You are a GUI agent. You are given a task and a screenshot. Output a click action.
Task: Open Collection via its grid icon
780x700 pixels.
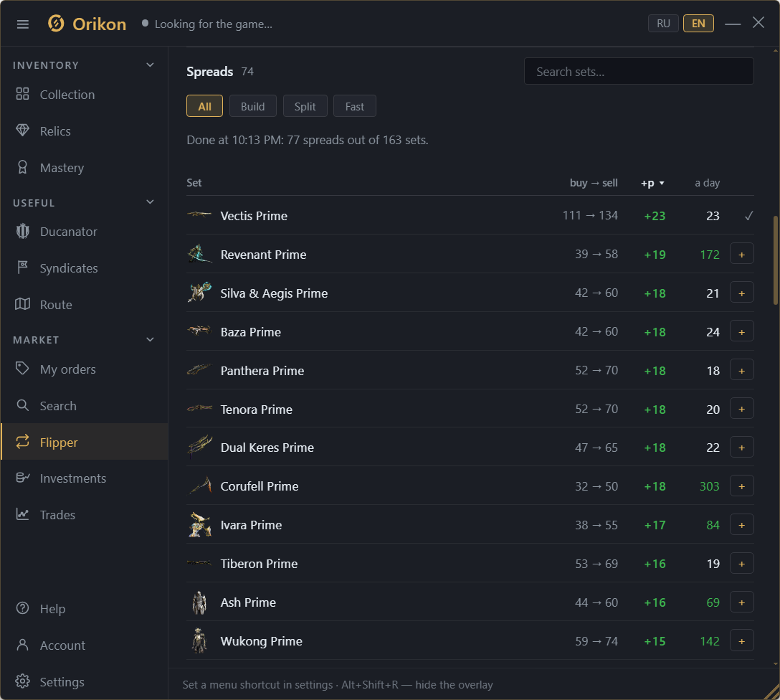click(x=22, y=94)
